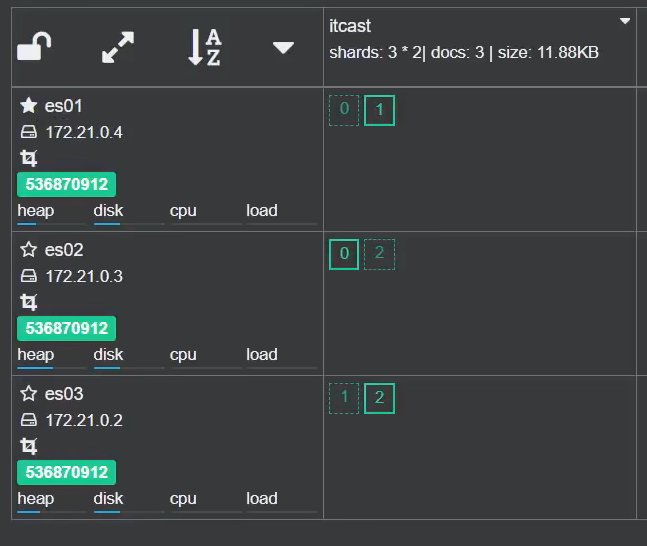Viewport: 647px width, 546px height.
Task: Click the unlock padlock icon
Action: tap(35, 46)
